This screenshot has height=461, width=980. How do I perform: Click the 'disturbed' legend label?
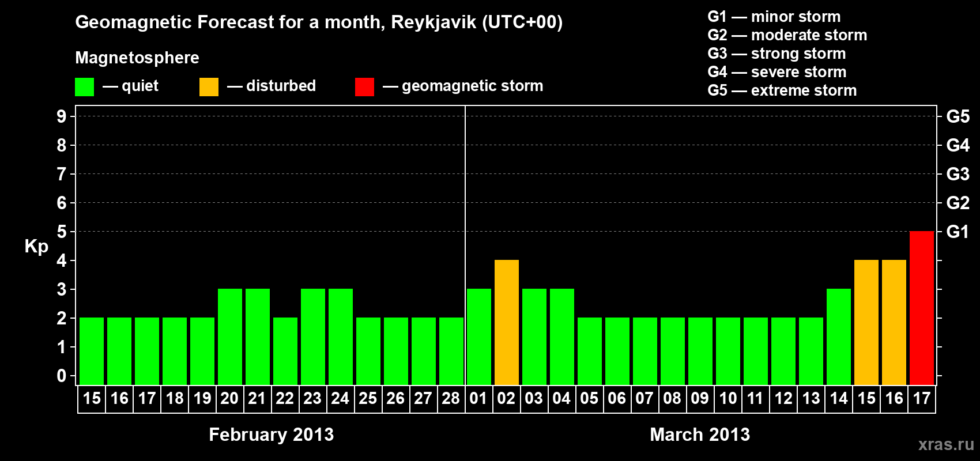pos(281,86)
